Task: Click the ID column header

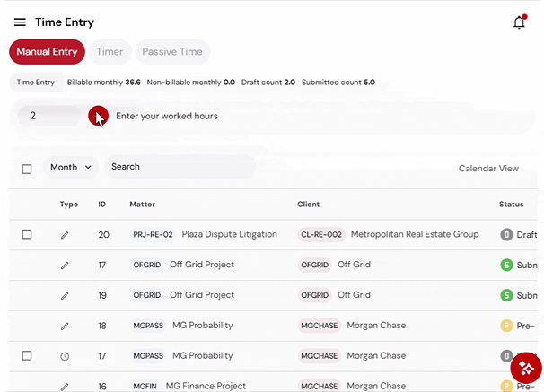Action: [101, 205]
